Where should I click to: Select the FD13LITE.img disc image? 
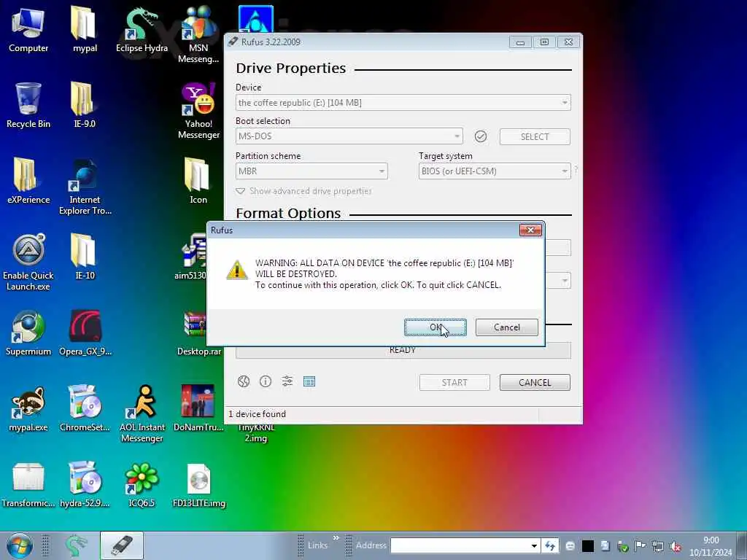click(198, 484)
